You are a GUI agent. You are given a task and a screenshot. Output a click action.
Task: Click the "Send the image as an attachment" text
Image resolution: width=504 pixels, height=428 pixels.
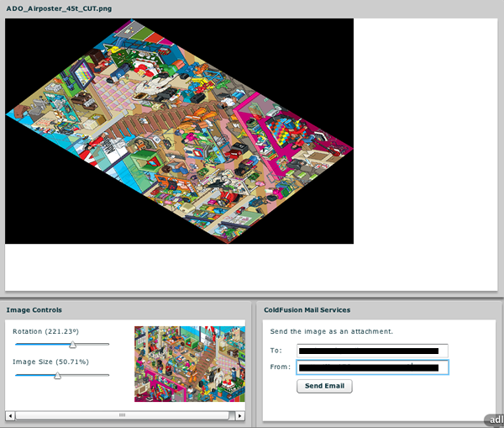(331, 331)
